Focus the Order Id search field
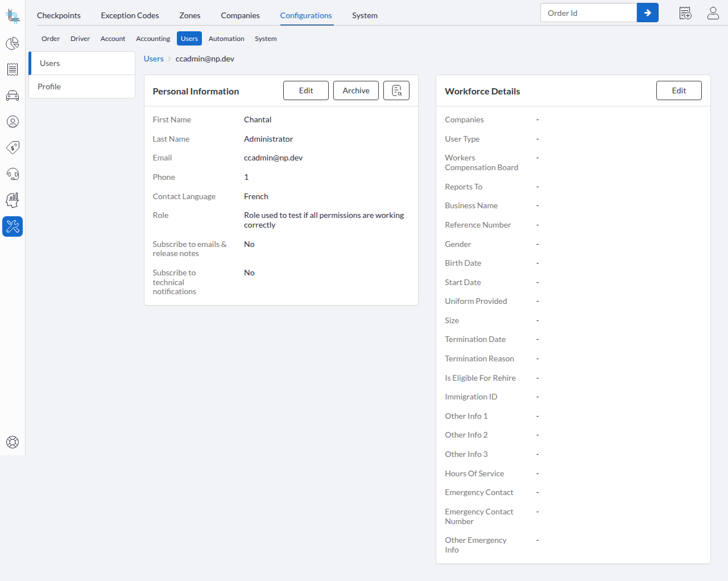 [589, 13]
